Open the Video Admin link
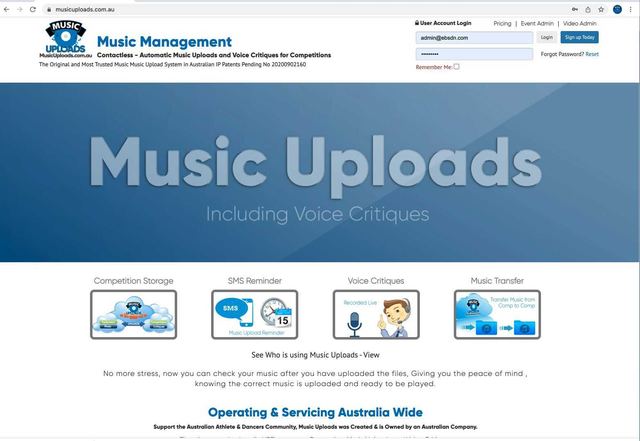This screenshot has height=441, width=640. [580, 24]
